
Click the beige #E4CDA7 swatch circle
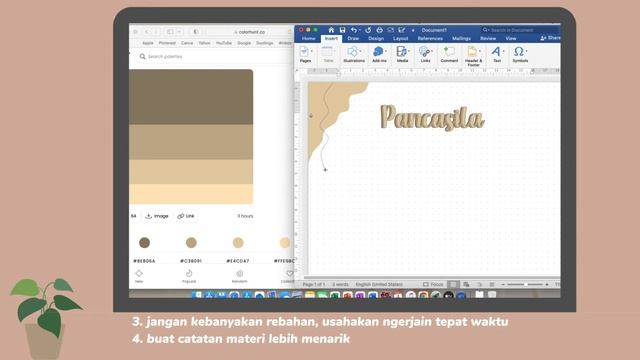[x=238, y=243]
